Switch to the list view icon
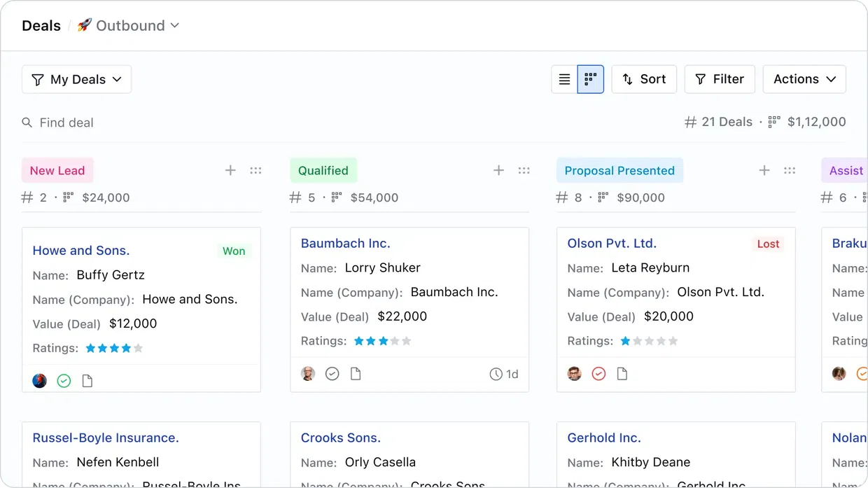The width and height of the screenshot is (868, 488). (x=564, y=79)
